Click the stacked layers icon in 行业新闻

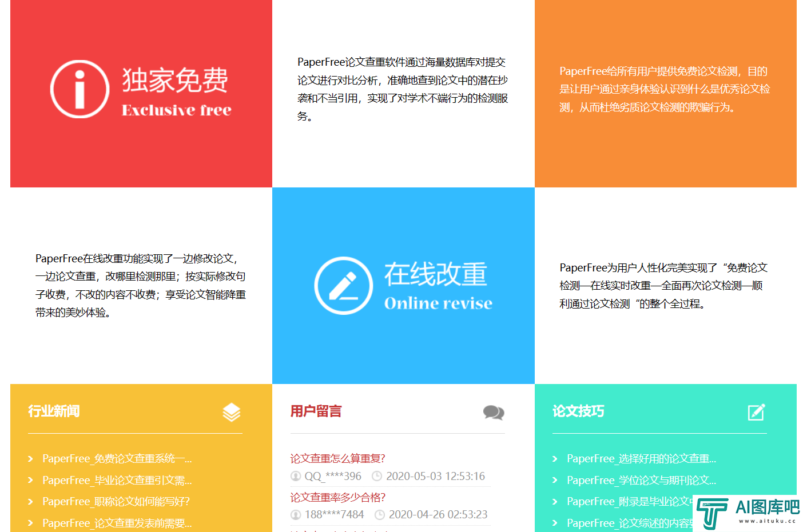[232, 412]
